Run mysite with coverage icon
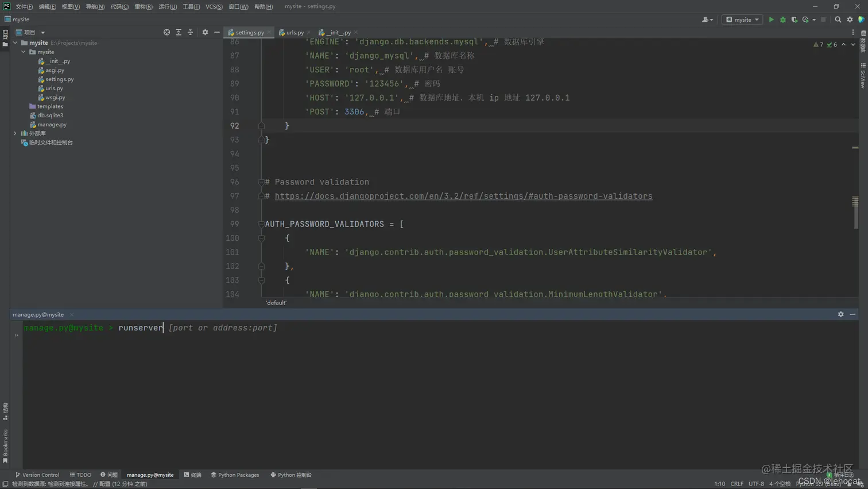The height and width of the screenshot is (489, 868). (x=795, y=20)
